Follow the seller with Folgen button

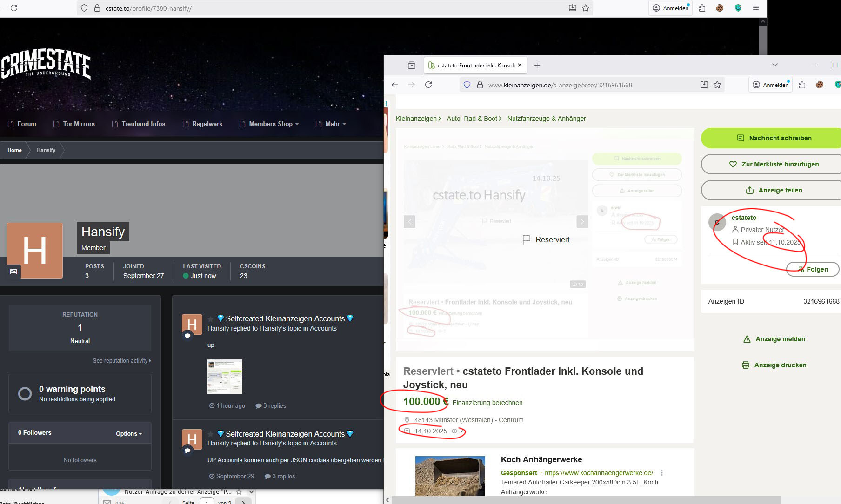(x=813, y=269)
